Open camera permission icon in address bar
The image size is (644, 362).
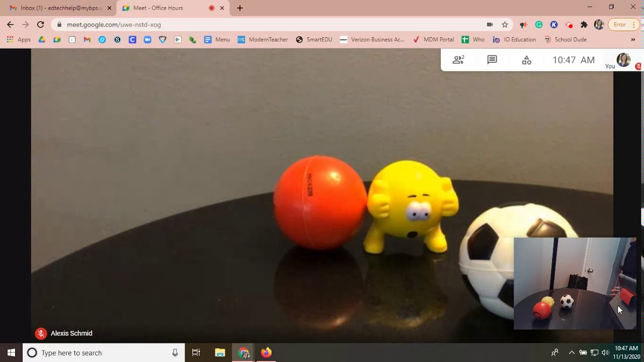tap(490, 25)
